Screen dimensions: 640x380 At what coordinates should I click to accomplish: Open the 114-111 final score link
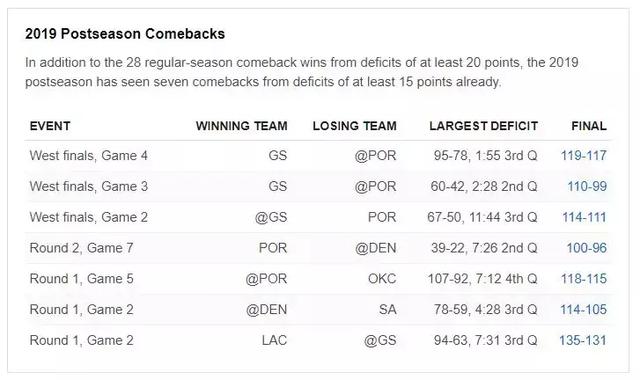point(584,217)
